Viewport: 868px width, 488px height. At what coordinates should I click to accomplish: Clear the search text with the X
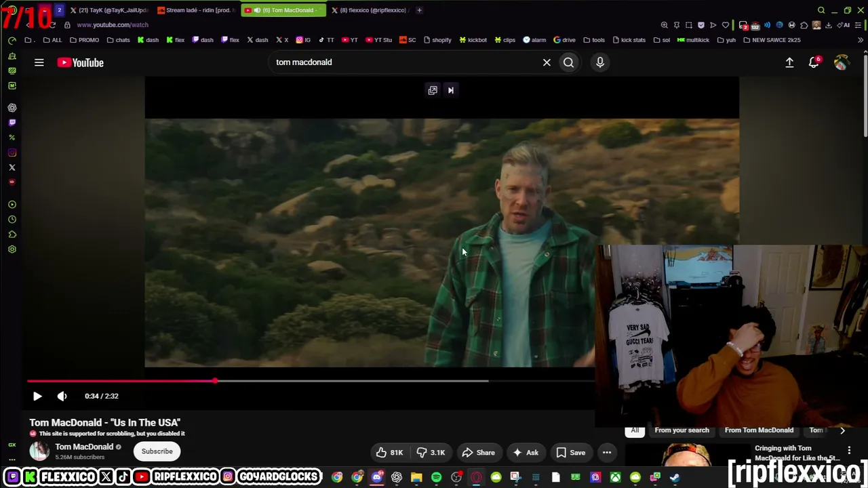tap(547, 62)
